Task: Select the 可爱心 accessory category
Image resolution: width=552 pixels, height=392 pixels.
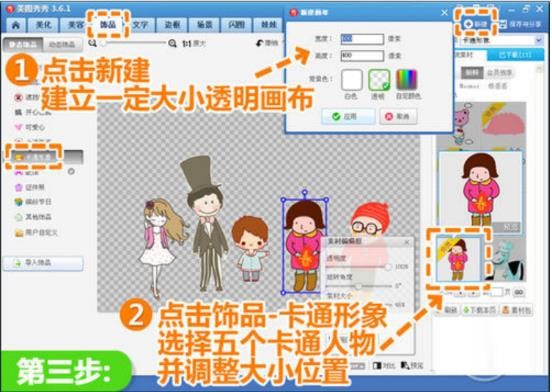Action: 30,127
